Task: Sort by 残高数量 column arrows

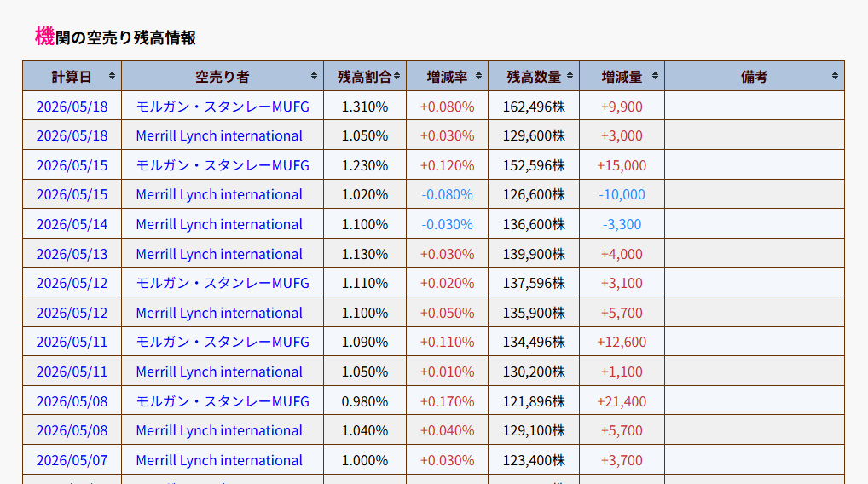Action: (x=570, y=76)
